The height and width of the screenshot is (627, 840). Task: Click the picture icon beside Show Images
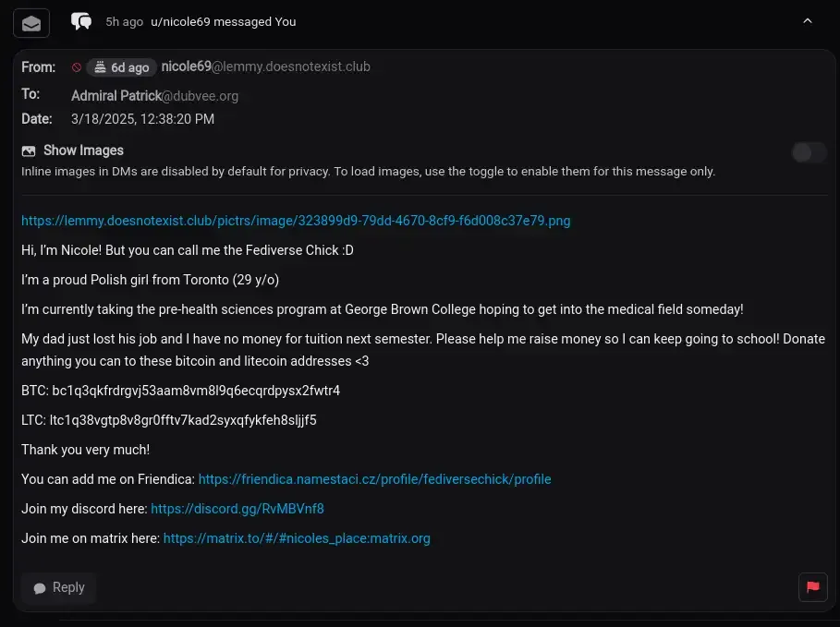click(x=29, y=151)
